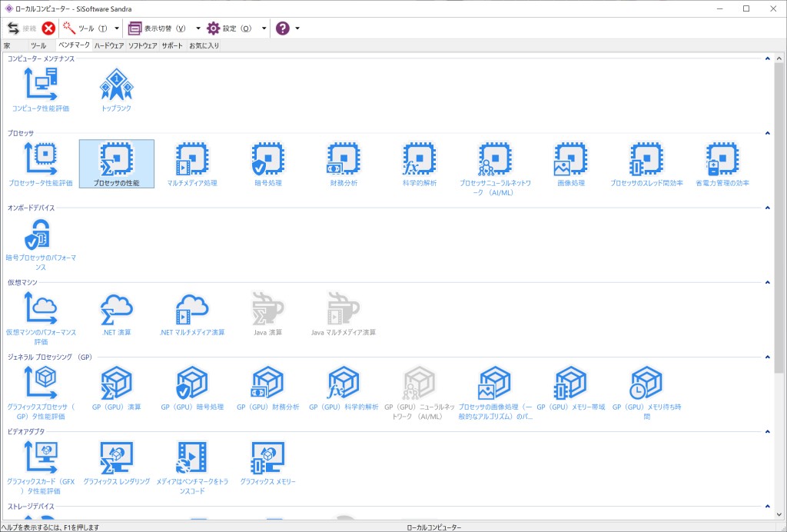The height and width of the screenshot is (532, 787).
Task: Switch to the ハードウェア tab
Action: click(109, 45)
